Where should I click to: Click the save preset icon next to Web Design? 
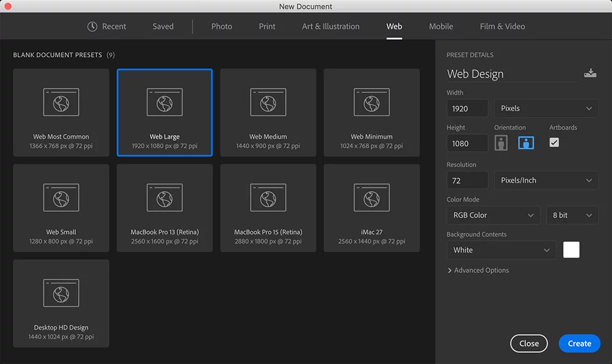(x=590, y=73)
